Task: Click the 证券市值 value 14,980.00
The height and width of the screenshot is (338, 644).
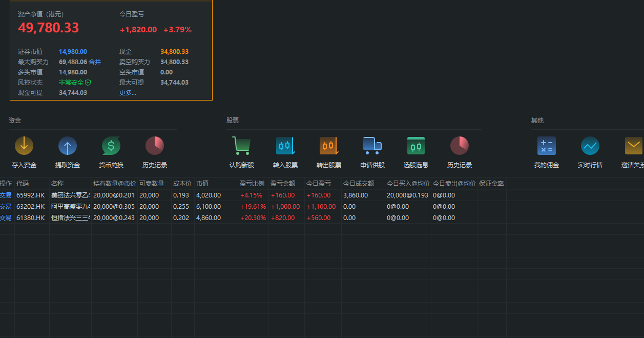Action: (x=73, y=52)
